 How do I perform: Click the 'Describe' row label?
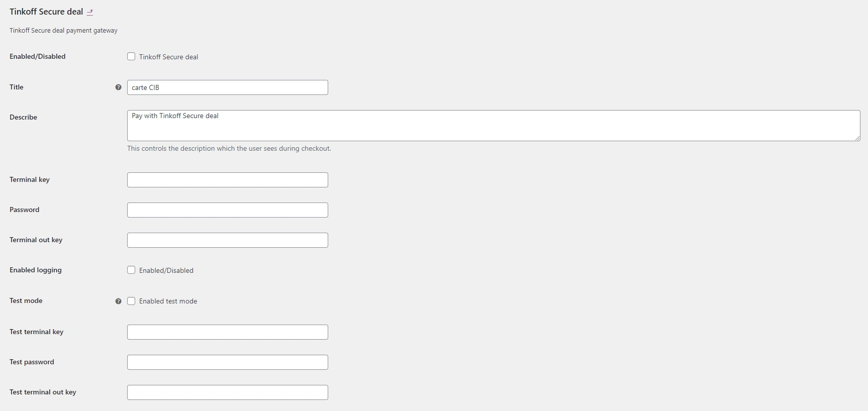point(23,118)
